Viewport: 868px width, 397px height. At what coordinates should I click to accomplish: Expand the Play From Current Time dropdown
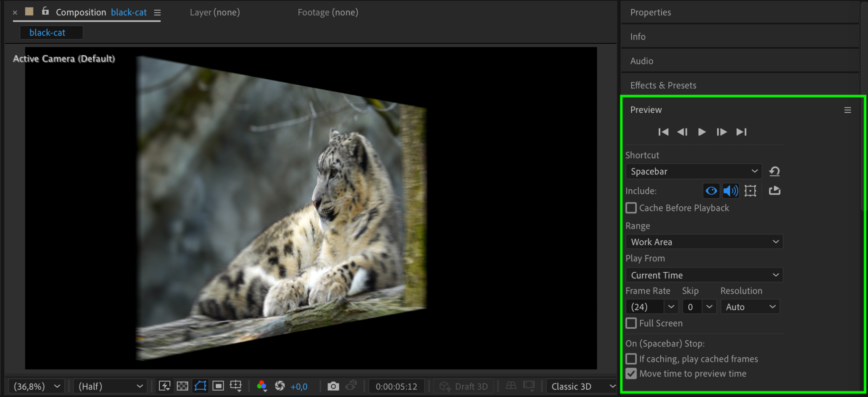704,275
